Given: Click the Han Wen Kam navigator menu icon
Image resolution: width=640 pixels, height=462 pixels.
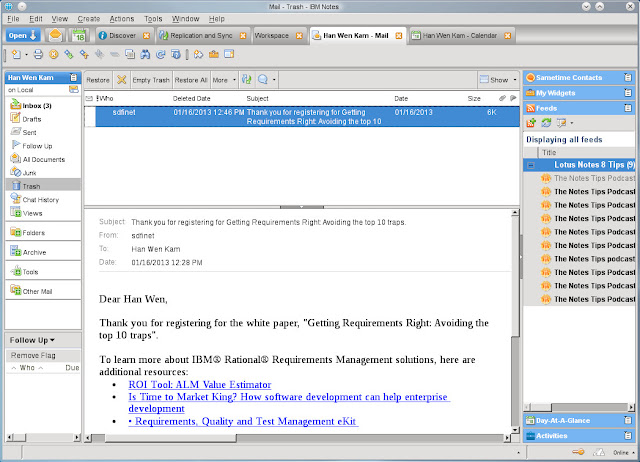Looking at the screenshot, I should (x=73, y=77).
